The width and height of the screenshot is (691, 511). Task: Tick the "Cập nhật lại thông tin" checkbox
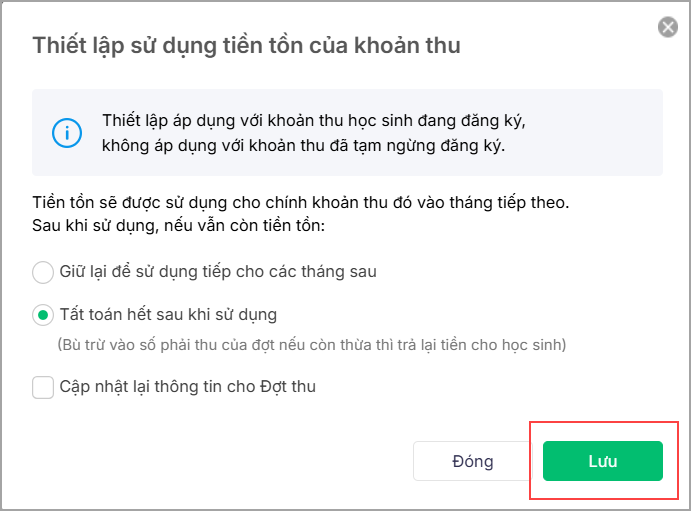pyautogui.click(x=43, y=387)
